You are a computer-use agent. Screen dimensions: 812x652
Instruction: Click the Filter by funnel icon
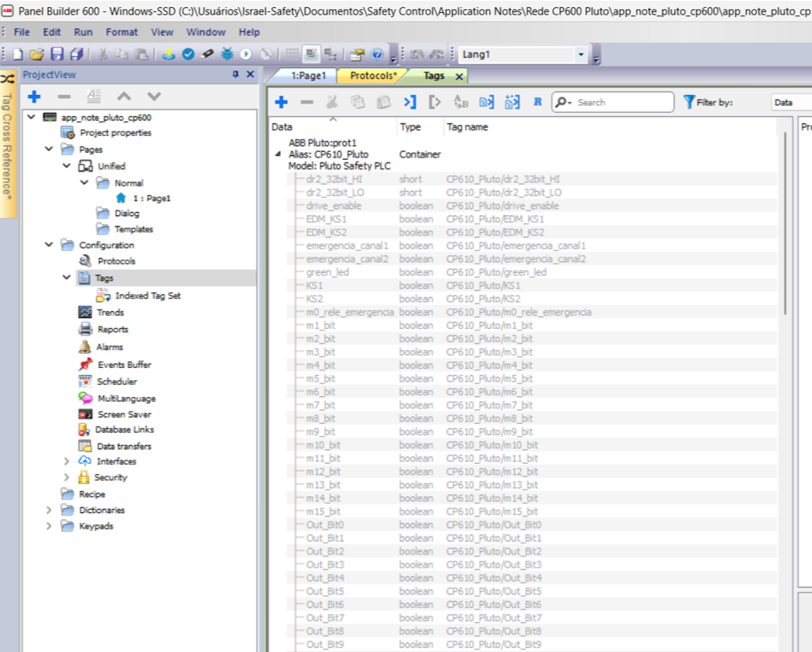point(689,102)
